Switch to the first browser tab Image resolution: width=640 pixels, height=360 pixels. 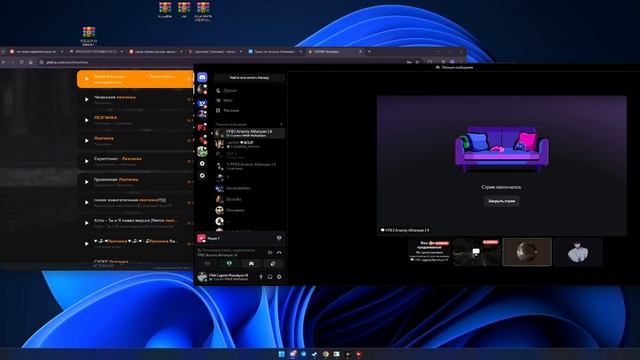36,51
